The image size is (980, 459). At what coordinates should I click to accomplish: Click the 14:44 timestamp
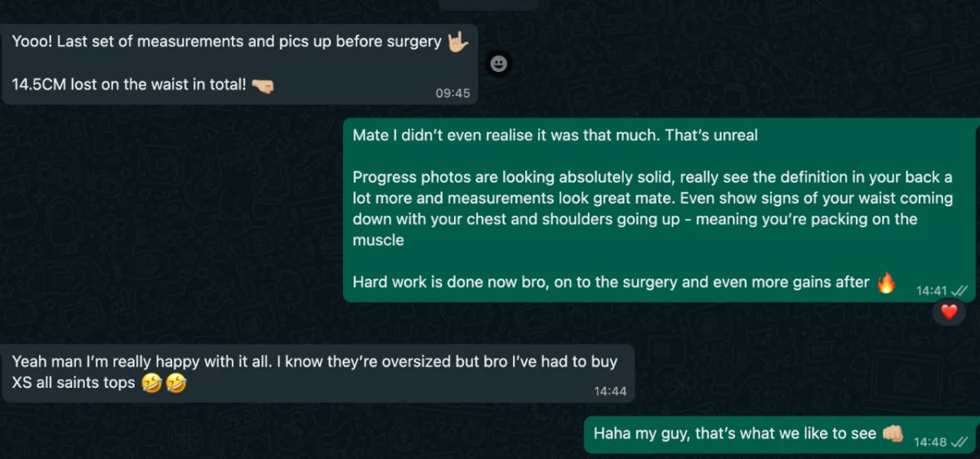(610, 391)
